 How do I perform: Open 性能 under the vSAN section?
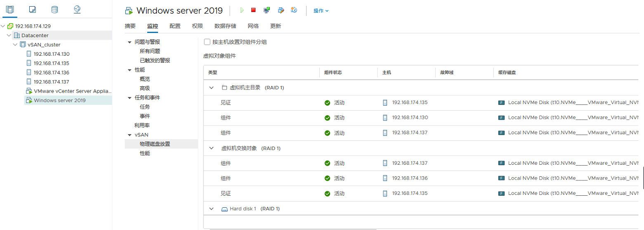(145, 153)
